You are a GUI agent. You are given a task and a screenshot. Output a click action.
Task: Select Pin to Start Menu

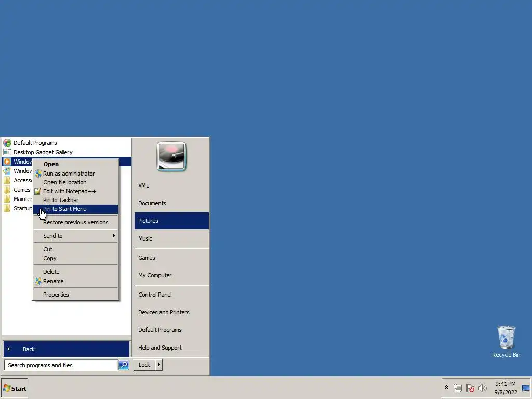(75, 209)
